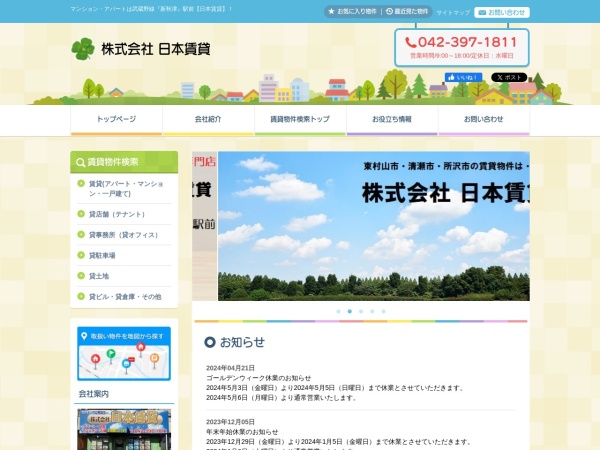
Task: Click the green bullet beside 貸駐車場
Action: 81,255
